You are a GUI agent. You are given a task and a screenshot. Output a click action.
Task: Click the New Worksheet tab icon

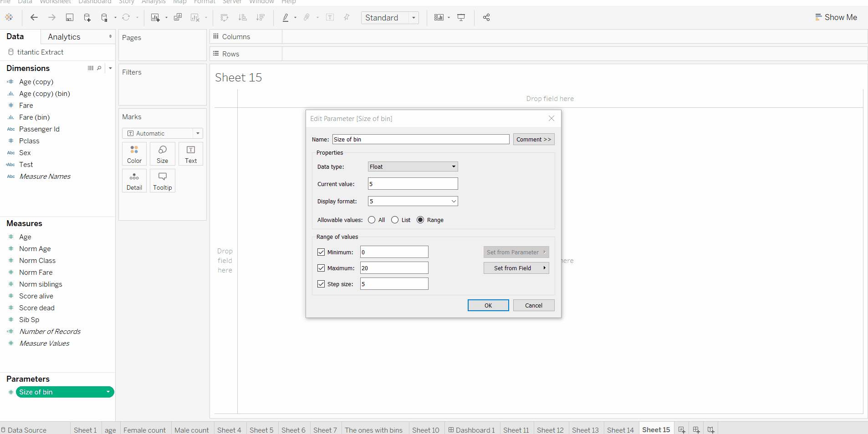point(682,429)
